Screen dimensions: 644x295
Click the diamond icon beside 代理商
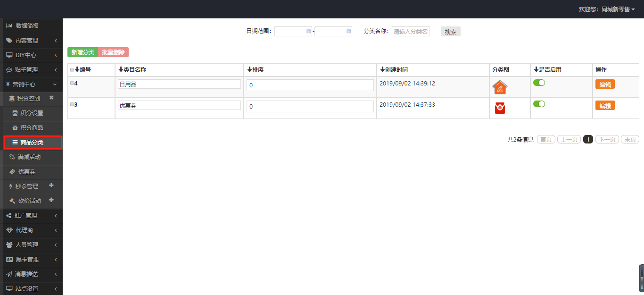[9, 230]
